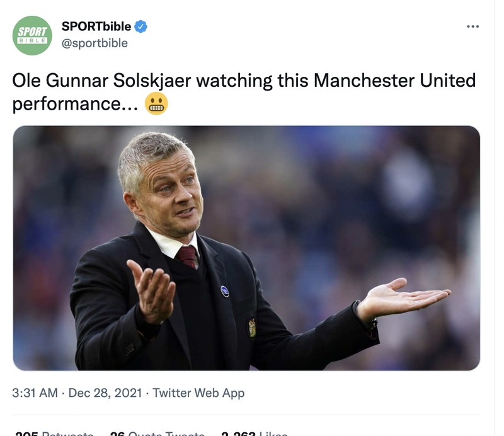Click the Likes label text
The width and height of the screenshot is (504, 436).
click(271, 433)
